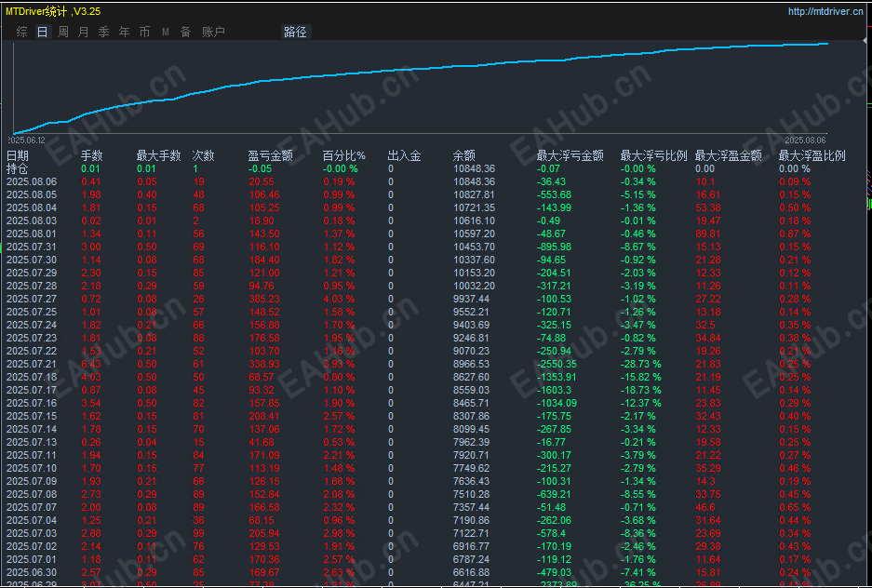Viewport: 872px width, 588px height.
Task: Select the 持仓 row label
Action: (18, 168)
